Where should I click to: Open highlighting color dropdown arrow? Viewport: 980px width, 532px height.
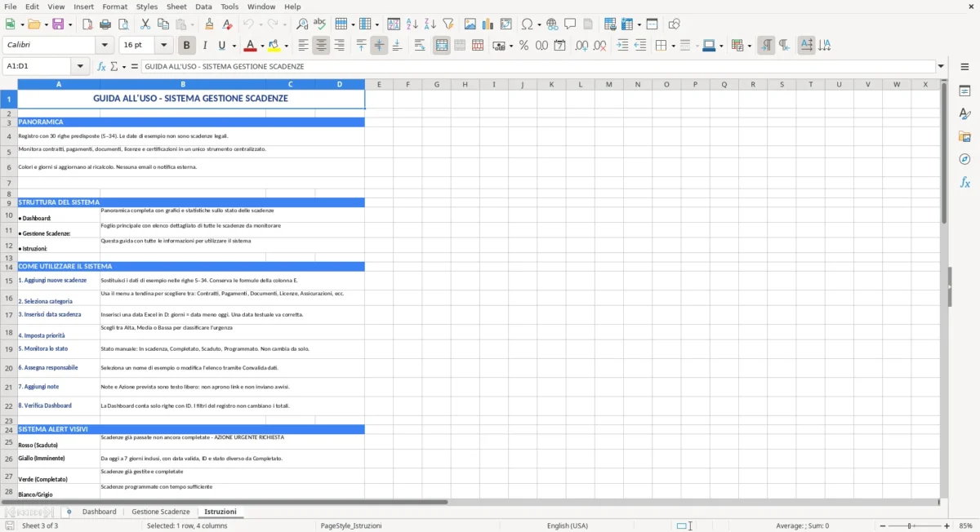point(286,46)
